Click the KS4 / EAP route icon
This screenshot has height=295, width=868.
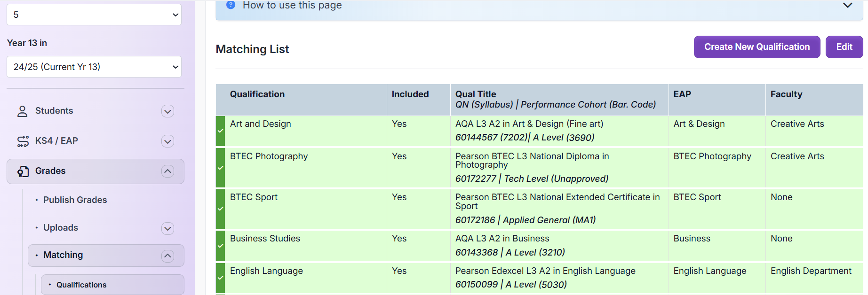(23, 141)
